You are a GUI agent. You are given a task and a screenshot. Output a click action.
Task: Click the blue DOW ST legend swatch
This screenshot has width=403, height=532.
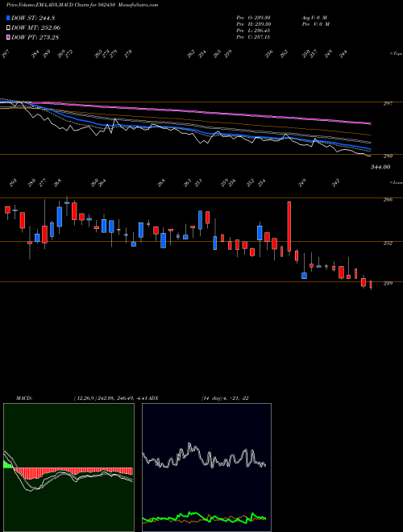coord(9,18)
